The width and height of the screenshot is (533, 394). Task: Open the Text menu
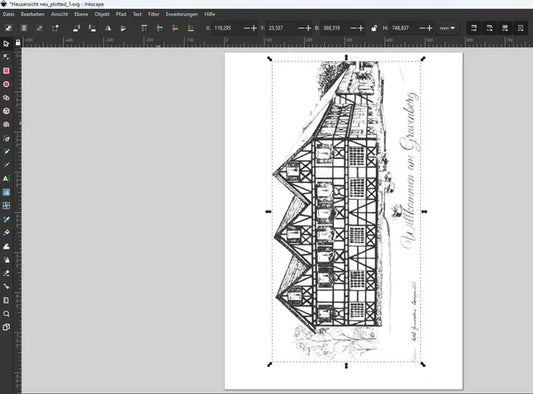(137, 14)
